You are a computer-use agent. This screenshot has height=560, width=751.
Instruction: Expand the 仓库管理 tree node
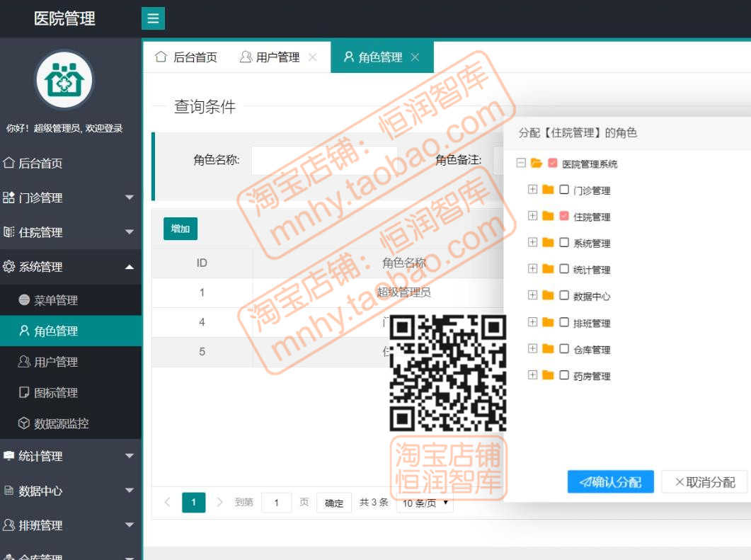(x=533, y=349)
